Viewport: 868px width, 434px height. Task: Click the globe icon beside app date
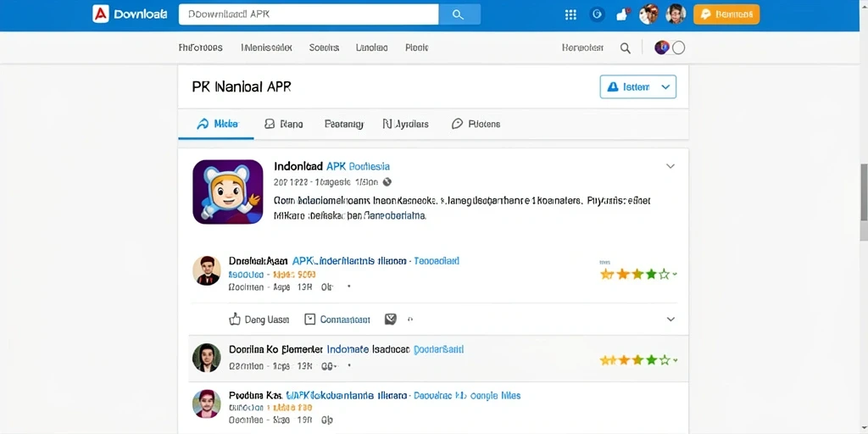387,181
